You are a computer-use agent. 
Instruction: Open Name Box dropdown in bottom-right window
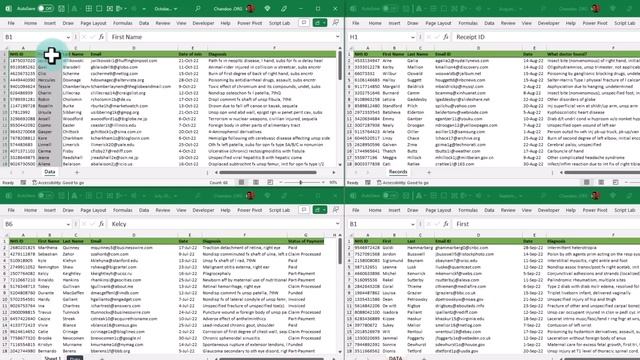(413, 224)
